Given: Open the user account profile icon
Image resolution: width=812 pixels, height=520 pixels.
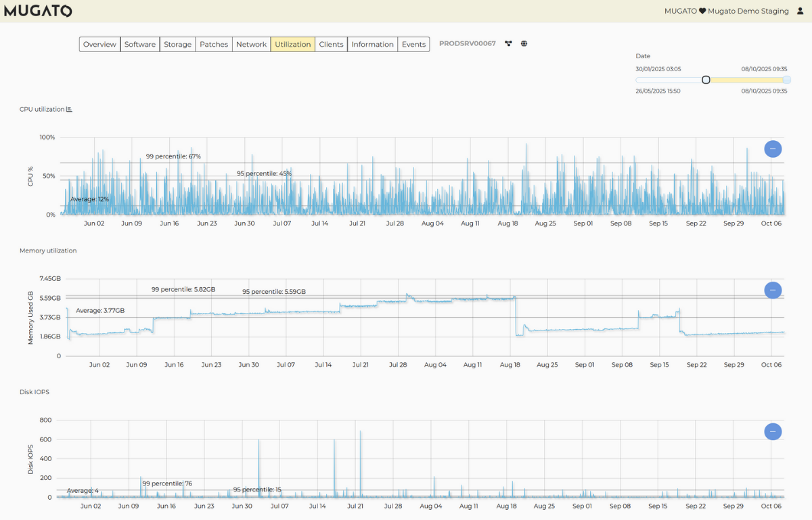Looking at the screenshot, I should 800,11.
